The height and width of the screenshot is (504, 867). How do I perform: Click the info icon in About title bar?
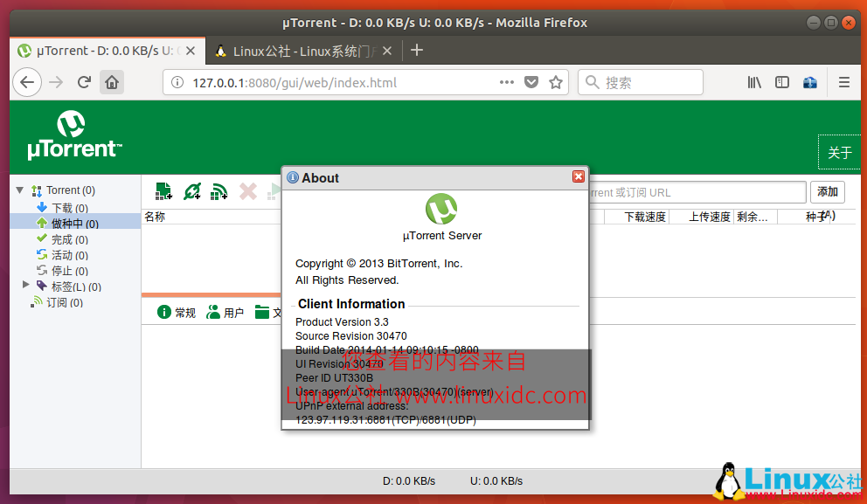pyautogui.click(x=293, y=177)
